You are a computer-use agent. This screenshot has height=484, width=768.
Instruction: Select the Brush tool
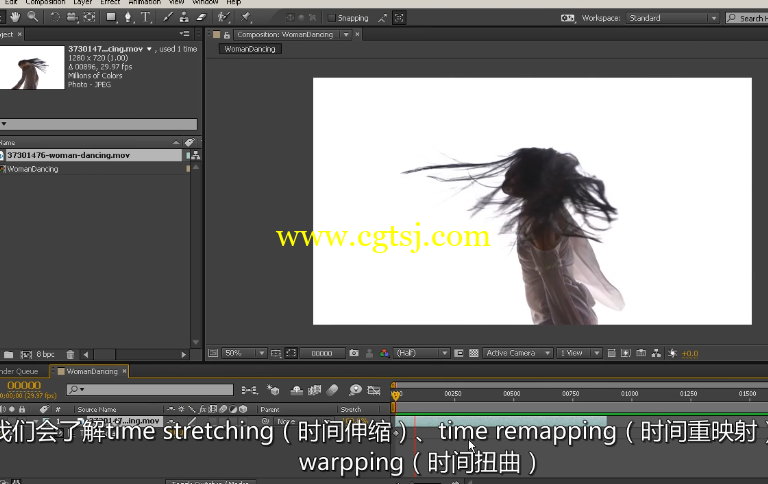point(168,17)
